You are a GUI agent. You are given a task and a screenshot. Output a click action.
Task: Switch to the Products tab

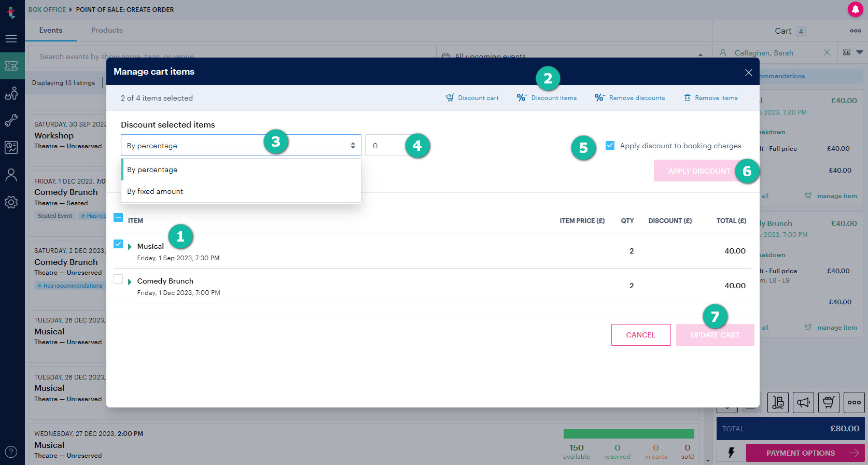pyautogui.click(x=107, y=30)
